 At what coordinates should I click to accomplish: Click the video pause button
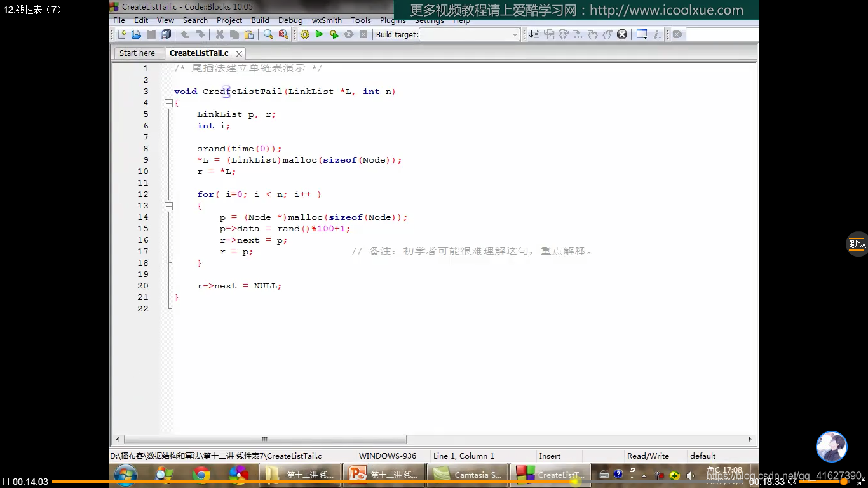point(5,482)
